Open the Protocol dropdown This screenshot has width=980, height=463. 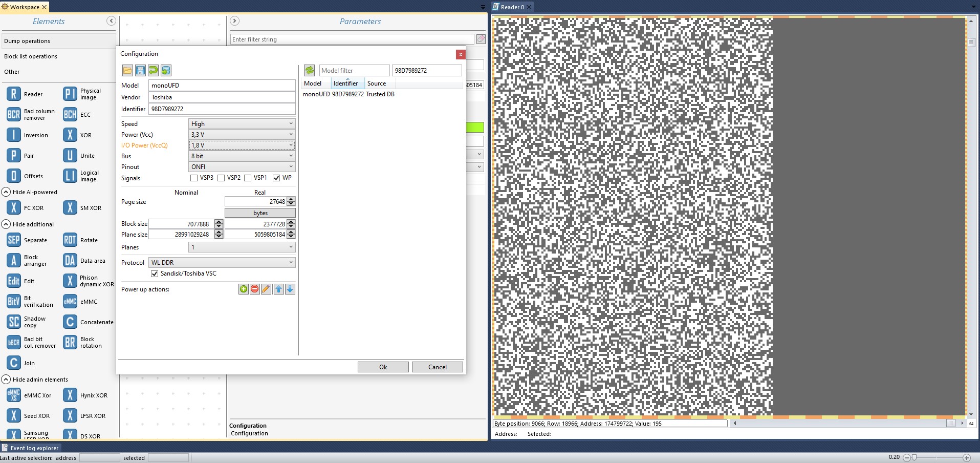tap(222, 263)
